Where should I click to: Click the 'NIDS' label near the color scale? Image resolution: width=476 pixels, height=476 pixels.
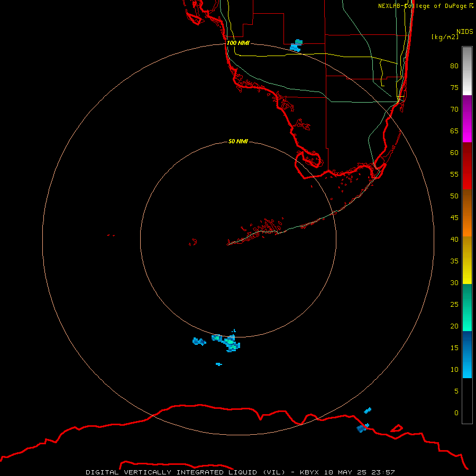(465, 32)
